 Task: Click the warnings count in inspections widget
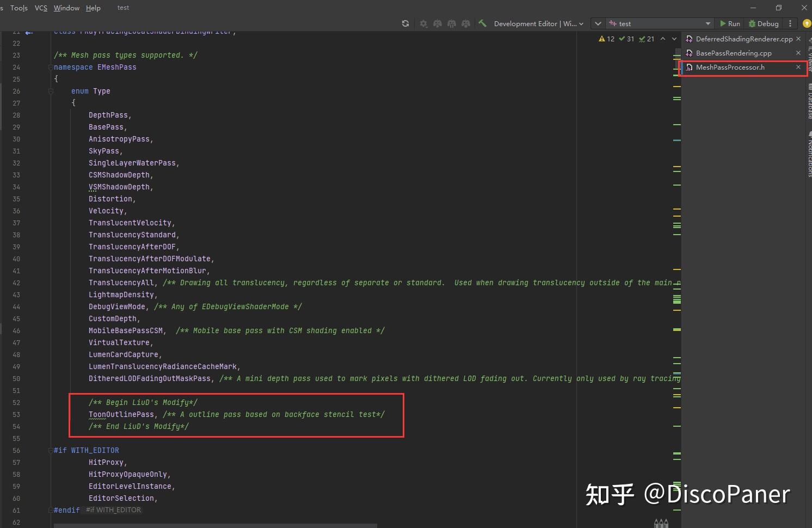coord(607,39)
